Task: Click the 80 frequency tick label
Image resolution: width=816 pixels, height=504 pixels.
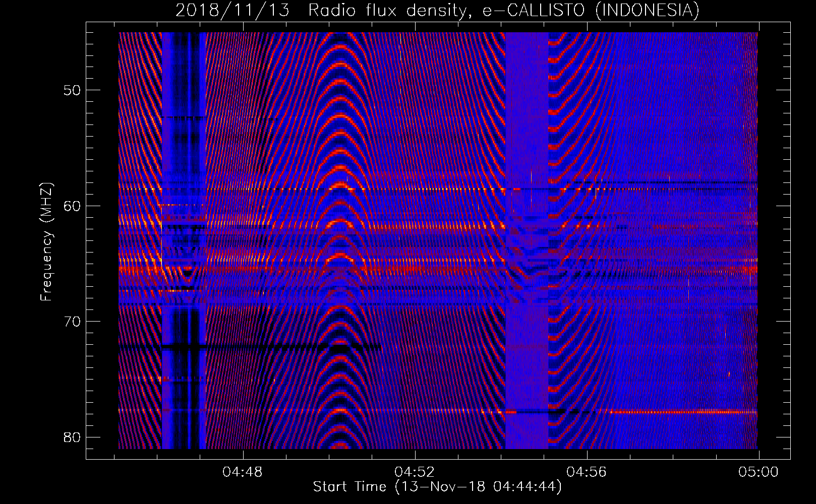Action: 73,437
